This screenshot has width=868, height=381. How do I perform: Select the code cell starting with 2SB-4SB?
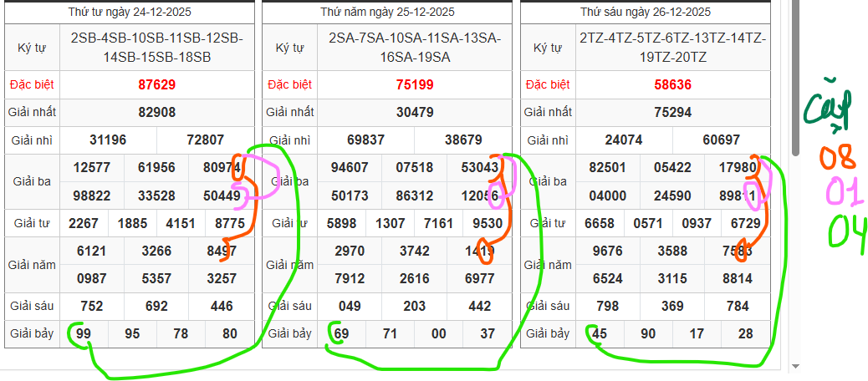(156, 48)
